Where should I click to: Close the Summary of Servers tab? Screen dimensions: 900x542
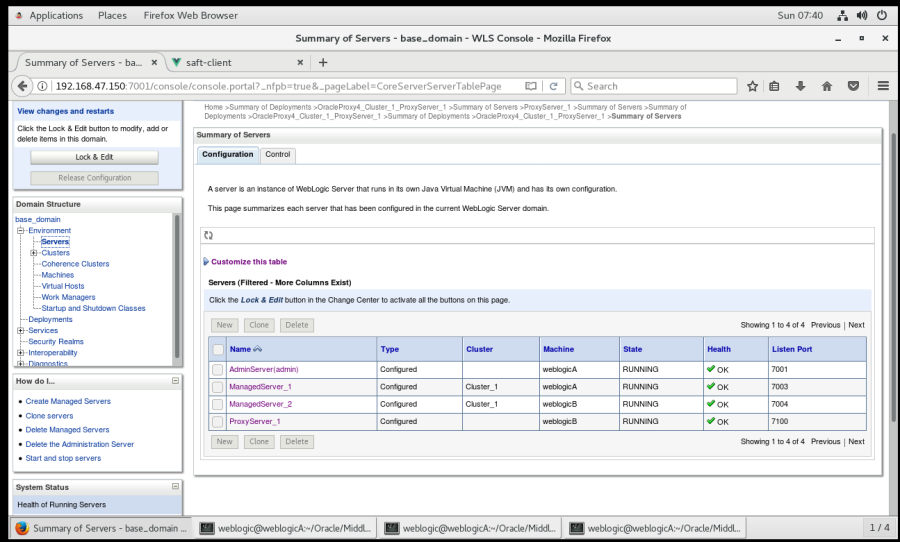154,63
